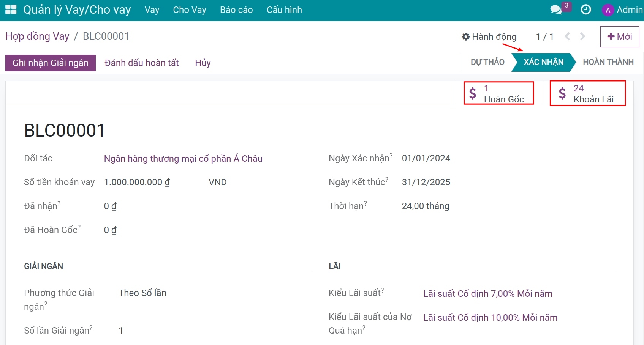Go to next record arrow

pyautogui.click(x=582, y=36)
